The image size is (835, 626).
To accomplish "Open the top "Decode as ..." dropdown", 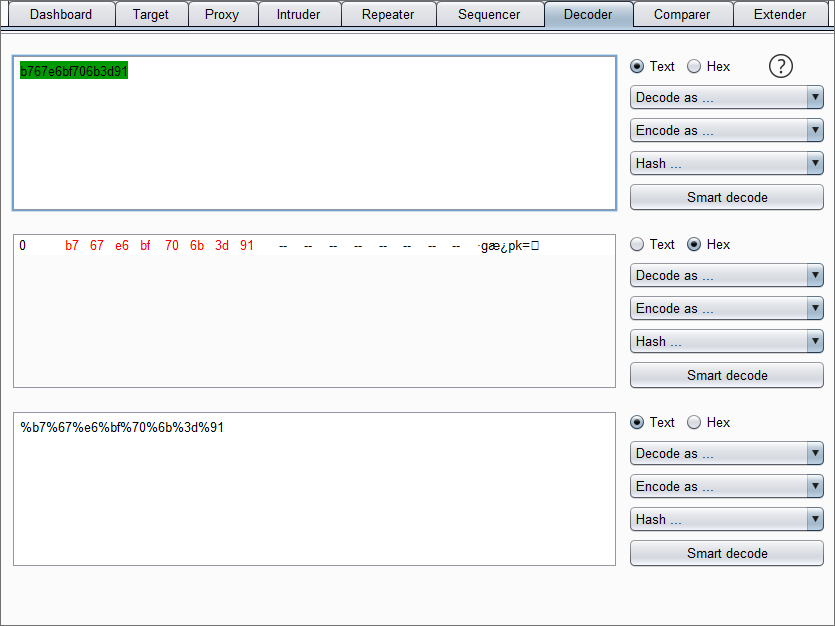I will click(726, 97).
